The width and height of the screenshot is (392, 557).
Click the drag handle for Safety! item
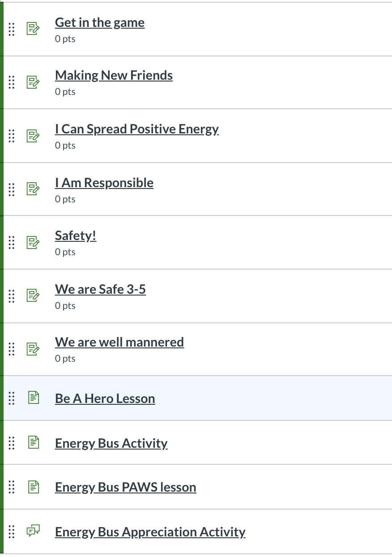(12, 242)
